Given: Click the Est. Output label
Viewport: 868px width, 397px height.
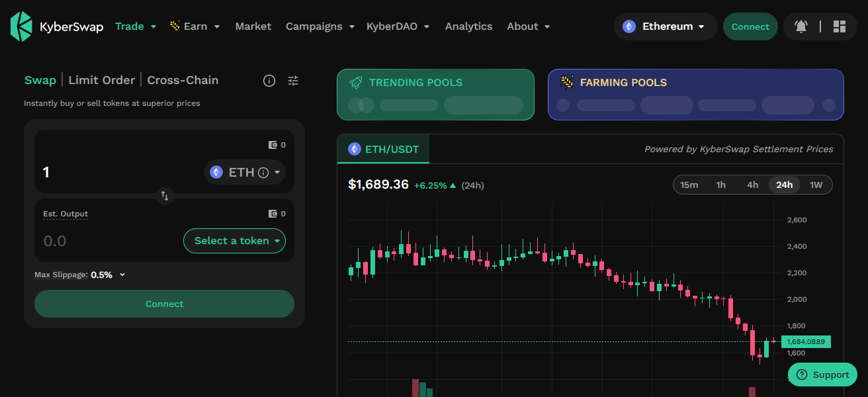Looking at the screenshot, I should [65, 214].
